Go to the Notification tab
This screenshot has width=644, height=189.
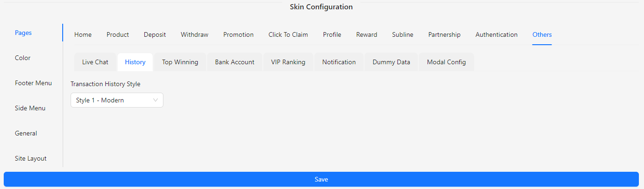tap(339, 62)
